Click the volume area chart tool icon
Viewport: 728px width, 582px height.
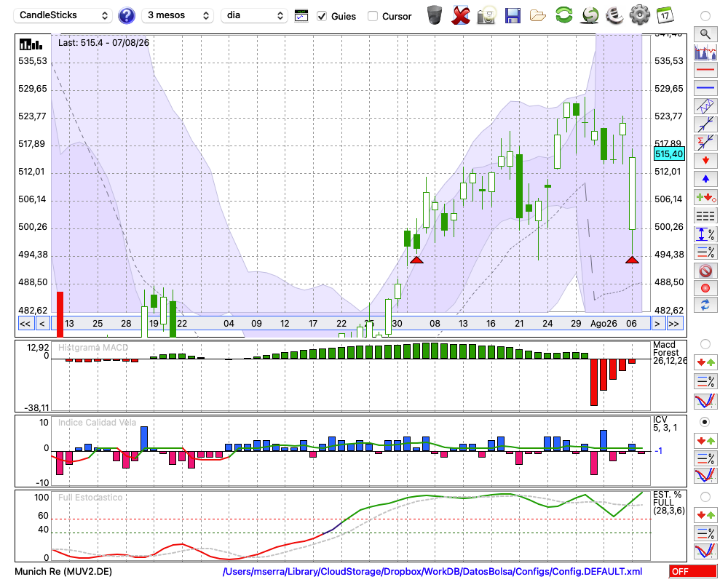[705, 52]
